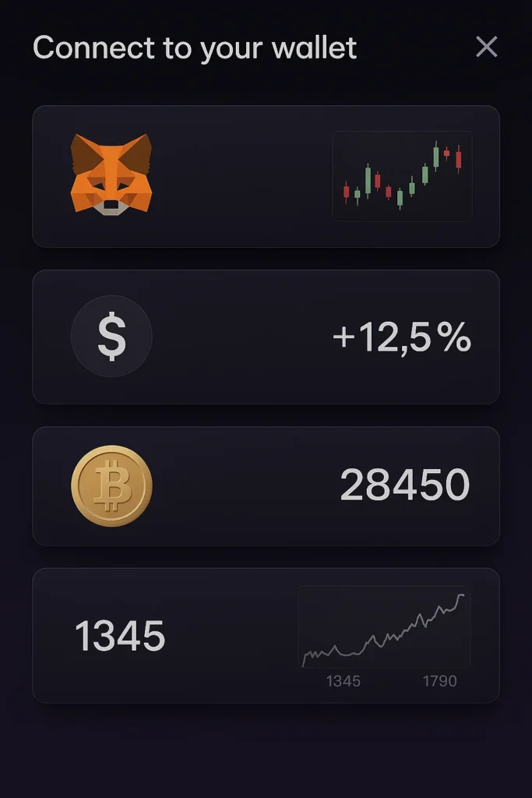This screenshot has height=798, width=532.
Task: Select the MetaMask wallet card
Action: 234,176
